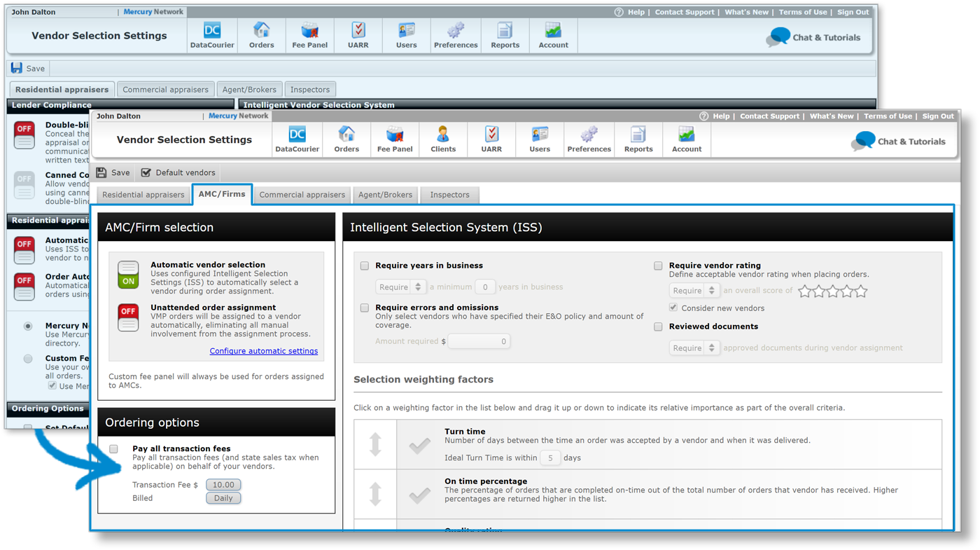Viewport: 980px width, 550px height.
Task: Toggle Unattended order assignment OFF switch
Action: 128,317
